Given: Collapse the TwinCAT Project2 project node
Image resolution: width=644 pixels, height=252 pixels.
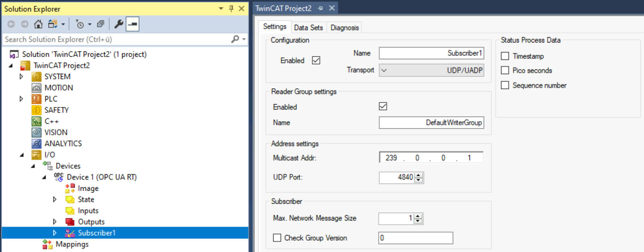Looking at the screenshot, I should click(11, 66).
